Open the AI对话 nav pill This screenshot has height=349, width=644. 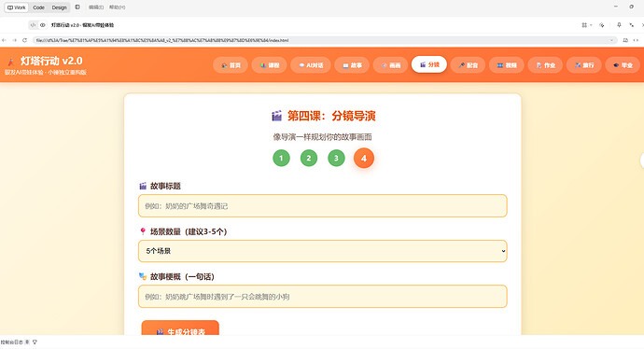click(311, 65)
